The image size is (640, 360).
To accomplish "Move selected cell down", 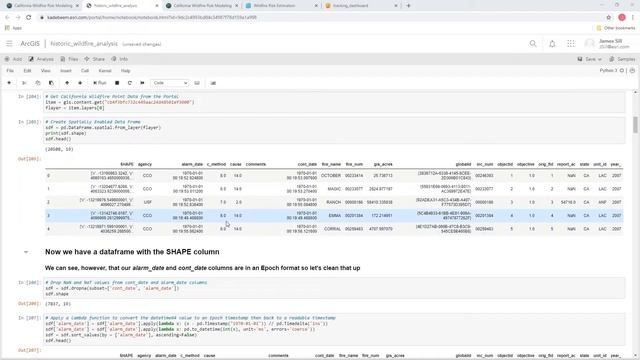I will click(80, 83).
